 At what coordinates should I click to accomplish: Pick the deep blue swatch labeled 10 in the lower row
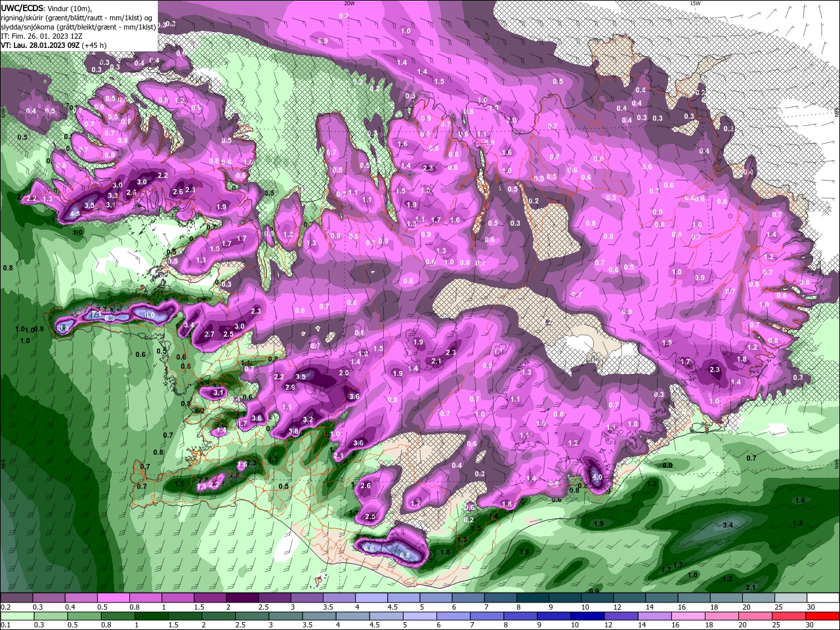point(587,616)
